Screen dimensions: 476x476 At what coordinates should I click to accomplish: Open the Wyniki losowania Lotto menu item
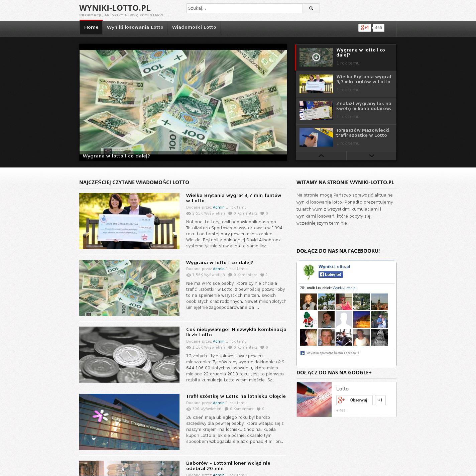point(135,27)
